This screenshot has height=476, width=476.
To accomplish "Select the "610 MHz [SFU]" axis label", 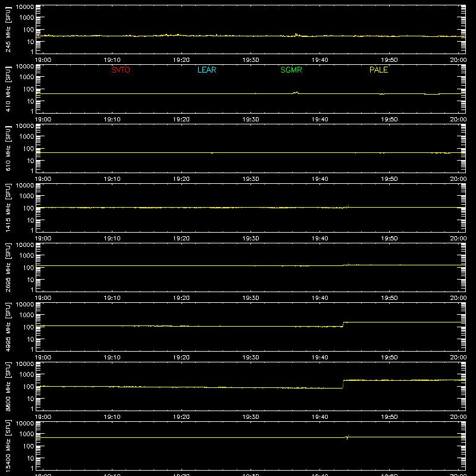I will (x=8, y=148).
